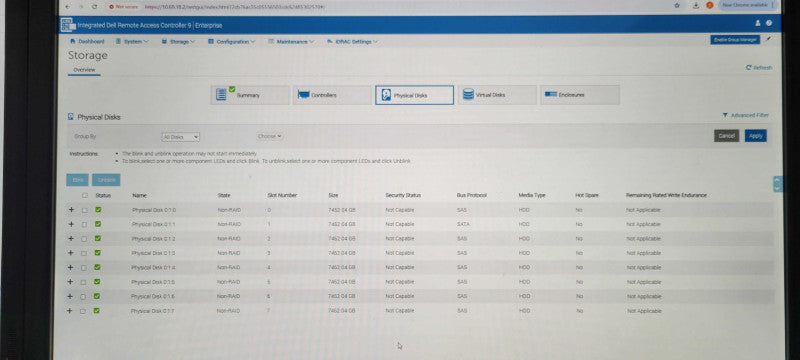The height and width of the screenshot is (360, 800).
Task: Switch to the Controllers tile
Action: pyautogui.click(x=332, y=95)
